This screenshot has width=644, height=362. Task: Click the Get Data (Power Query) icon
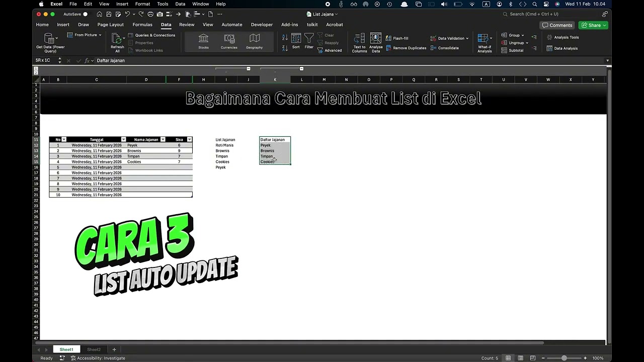click(49, 39)
